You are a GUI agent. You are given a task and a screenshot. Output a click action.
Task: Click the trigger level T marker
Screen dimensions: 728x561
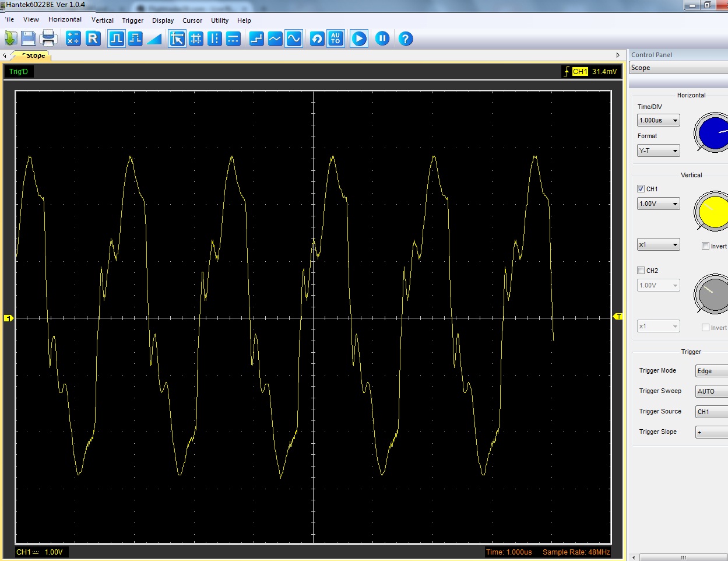coord(618,317)
